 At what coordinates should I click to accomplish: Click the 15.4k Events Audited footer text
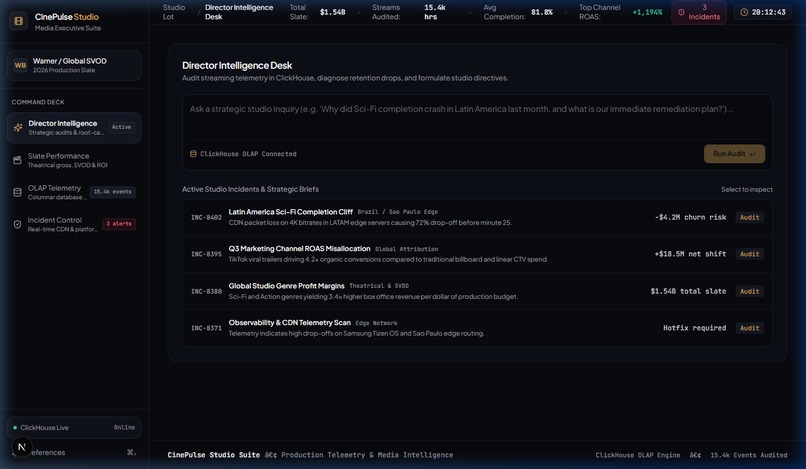(x=748, y=455)
